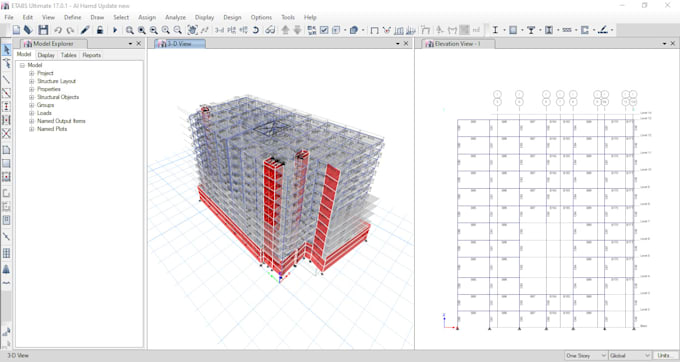This screenshot has width=680, height=362.
Task: Click the glasses Perspective Toggle icon
Action: coord(270,30)
